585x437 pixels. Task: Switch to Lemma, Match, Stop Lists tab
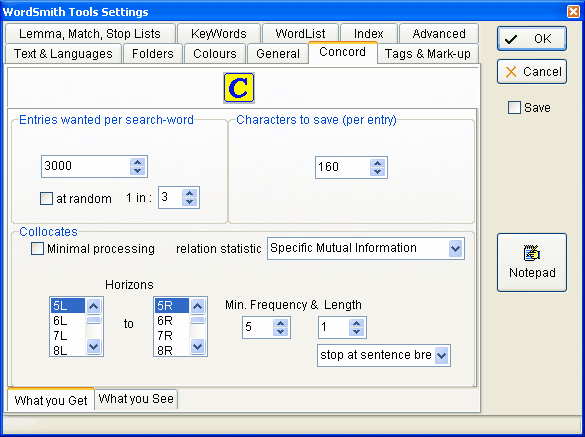90,34
